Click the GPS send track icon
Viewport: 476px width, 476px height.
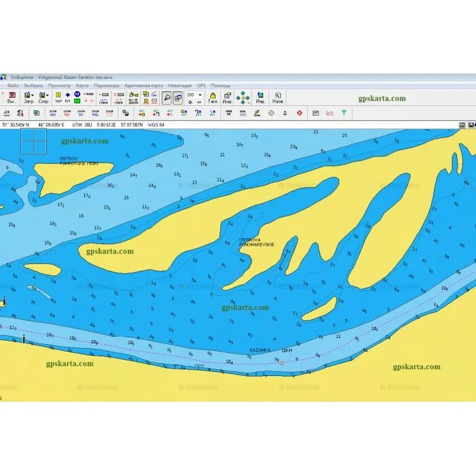click(x=170, y=114)
